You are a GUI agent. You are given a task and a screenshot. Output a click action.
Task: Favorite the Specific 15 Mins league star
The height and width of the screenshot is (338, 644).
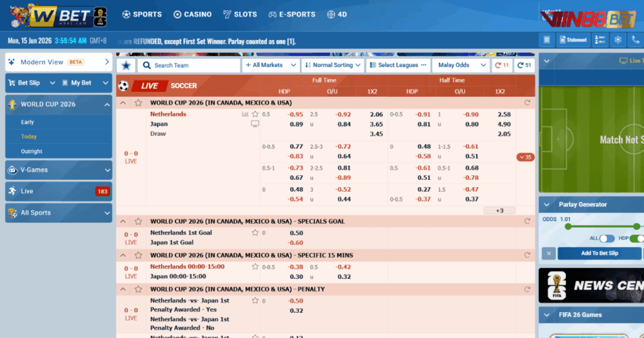point(138,255)
